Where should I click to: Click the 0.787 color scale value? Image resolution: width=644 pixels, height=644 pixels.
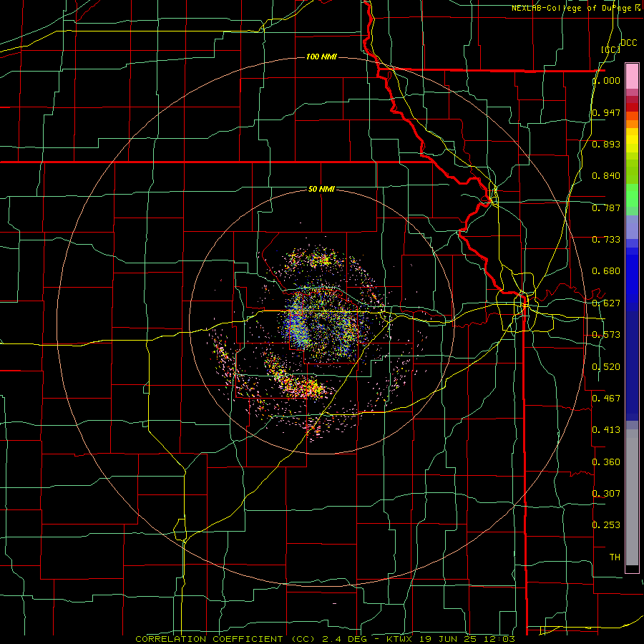tap(606, 208)
